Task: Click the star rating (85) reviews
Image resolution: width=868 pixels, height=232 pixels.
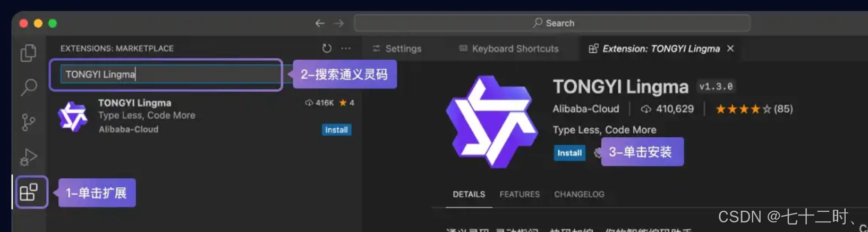Action: coord(754,109)
